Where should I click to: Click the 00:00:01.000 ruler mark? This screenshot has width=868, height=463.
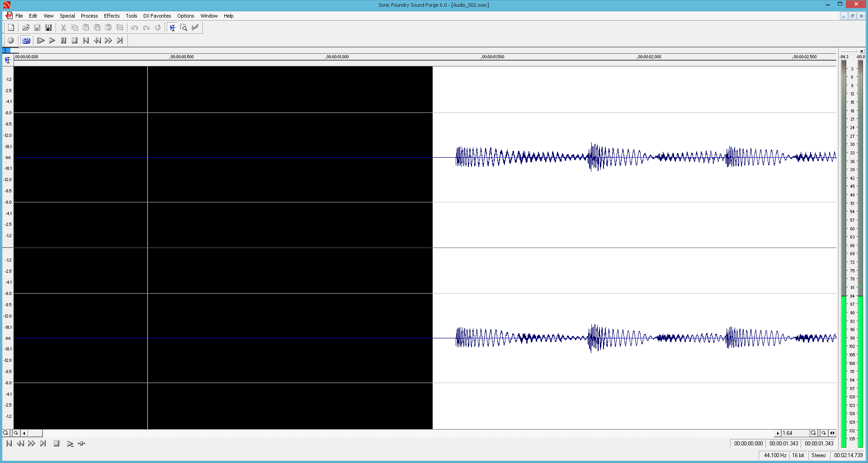[x=337, y=57]
